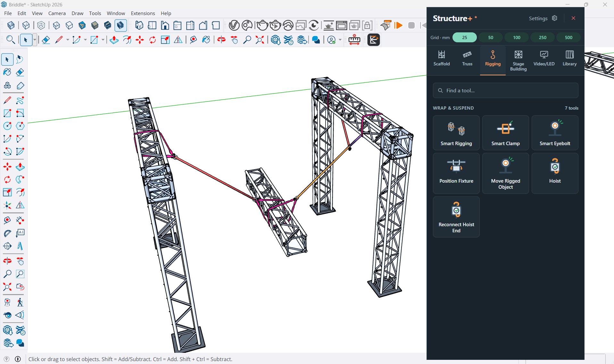
Task: Open Reconnect Hoist End tool
Action: 456,217
